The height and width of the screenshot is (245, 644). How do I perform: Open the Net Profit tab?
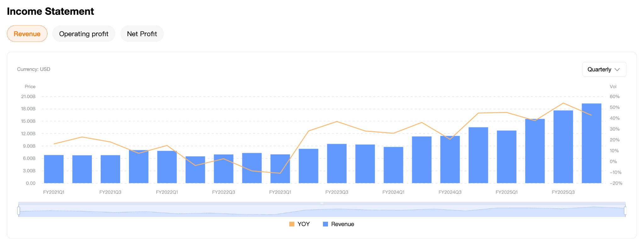coord(142,34)
